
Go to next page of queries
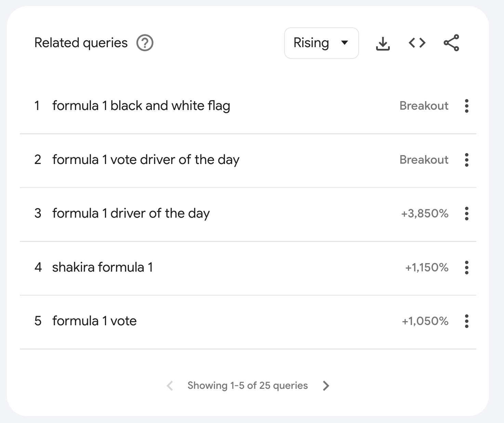pyautogui.click(x=326, y=386)
